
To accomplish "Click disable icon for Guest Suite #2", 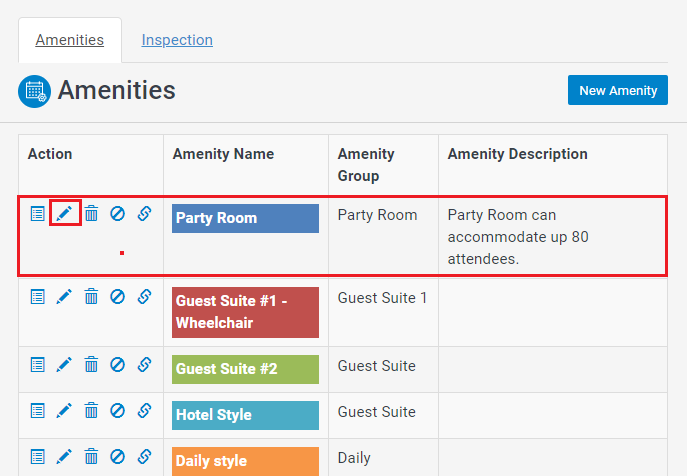I will (x=118, y=367).
